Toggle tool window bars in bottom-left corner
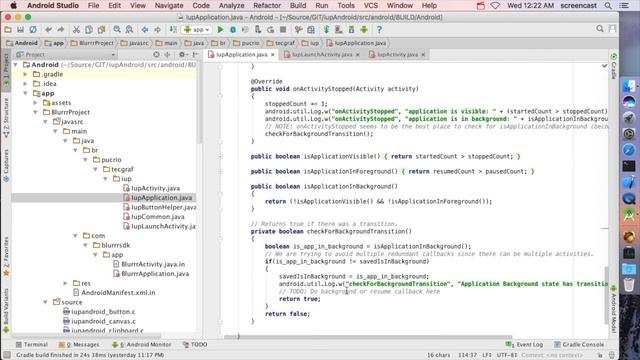The image size is (640, 360). click(x=7, y=355)
